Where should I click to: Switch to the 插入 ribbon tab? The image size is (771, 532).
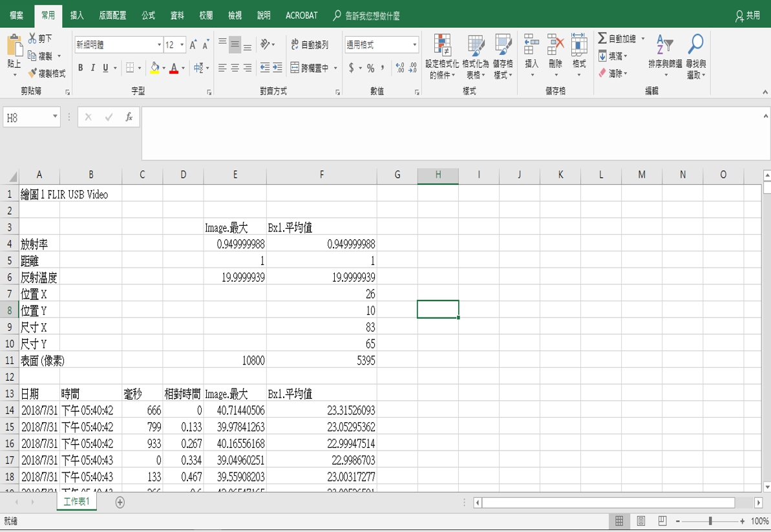click(77, 16)
